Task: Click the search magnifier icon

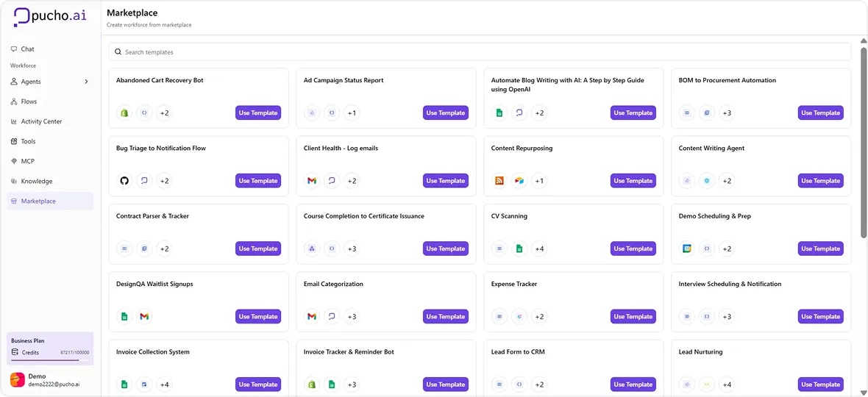Action: (x=118, y=52)
